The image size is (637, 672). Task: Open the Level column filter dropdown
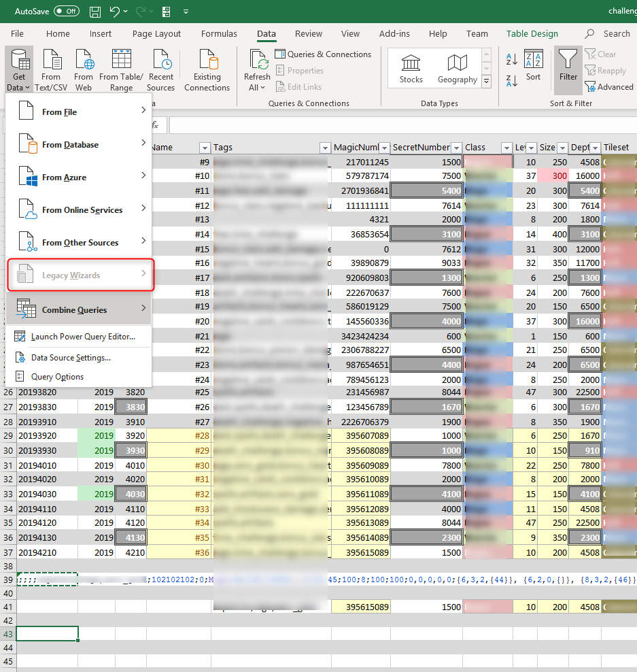tap(531, 148)
